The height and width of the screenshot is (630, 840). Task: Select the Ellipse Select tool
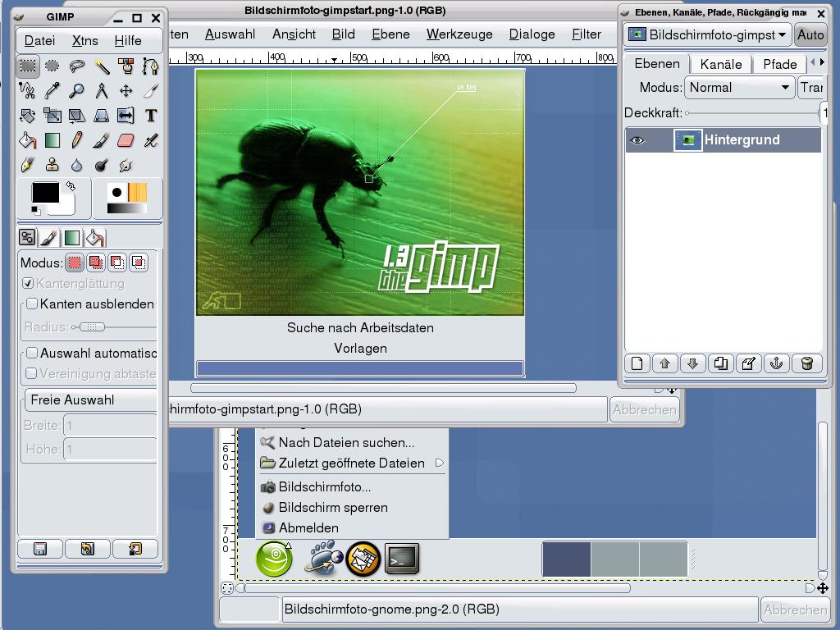(52, 66)
